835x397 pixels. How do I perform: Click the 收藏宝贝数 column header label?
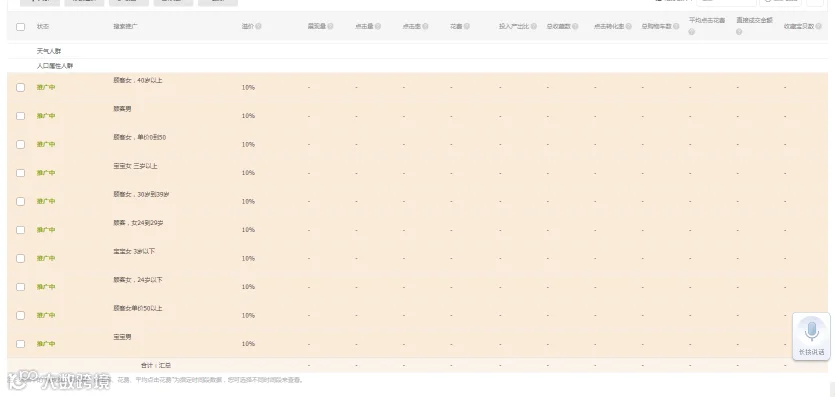[x=799, y=26]
